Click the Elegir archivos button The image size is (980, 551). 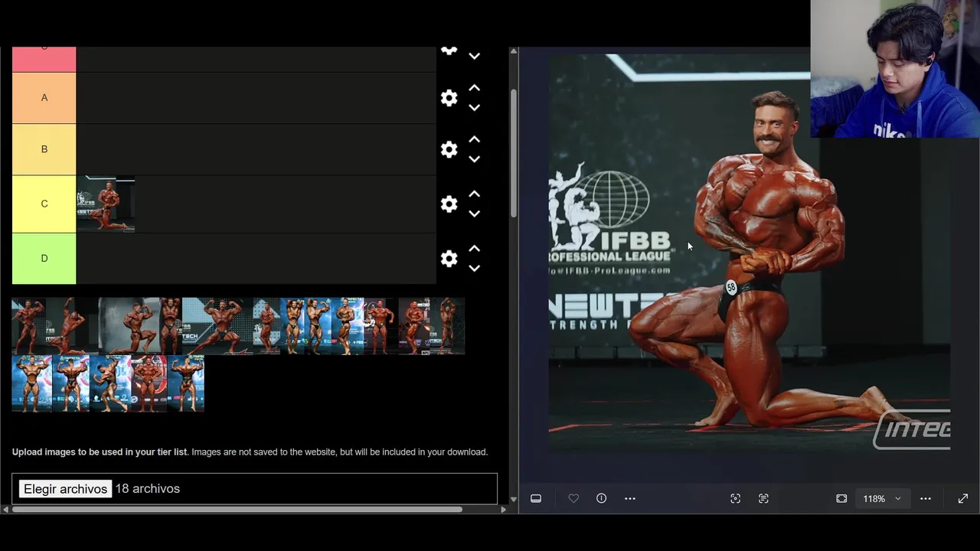click(65, 489)
